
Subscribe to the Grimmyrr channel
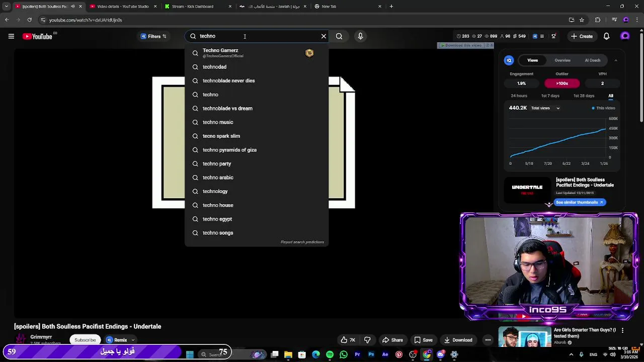(x=85, y=340)
